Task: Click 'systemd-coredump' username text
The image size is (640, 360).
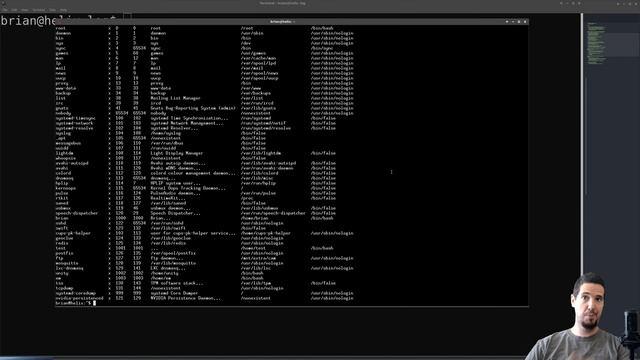Action: point(76,293)
